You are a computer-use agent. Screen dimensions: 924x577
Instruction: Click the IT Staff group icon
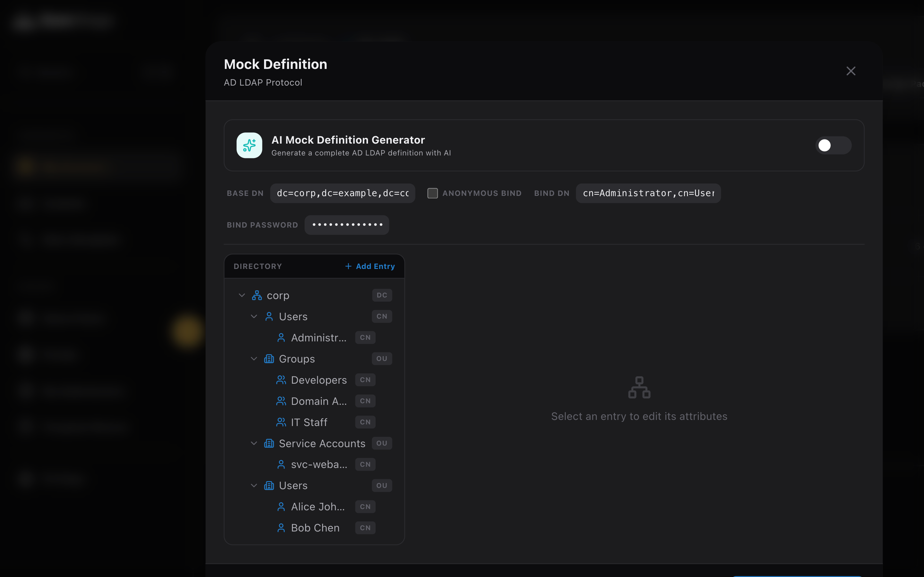pos(281,422)
